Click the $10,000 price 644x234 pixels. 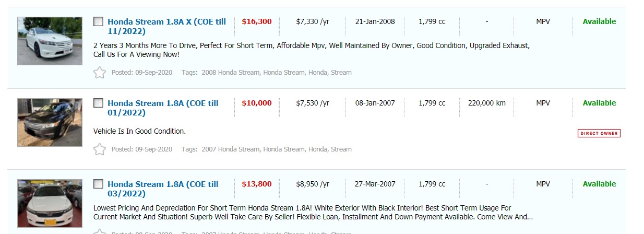point(257,103)
